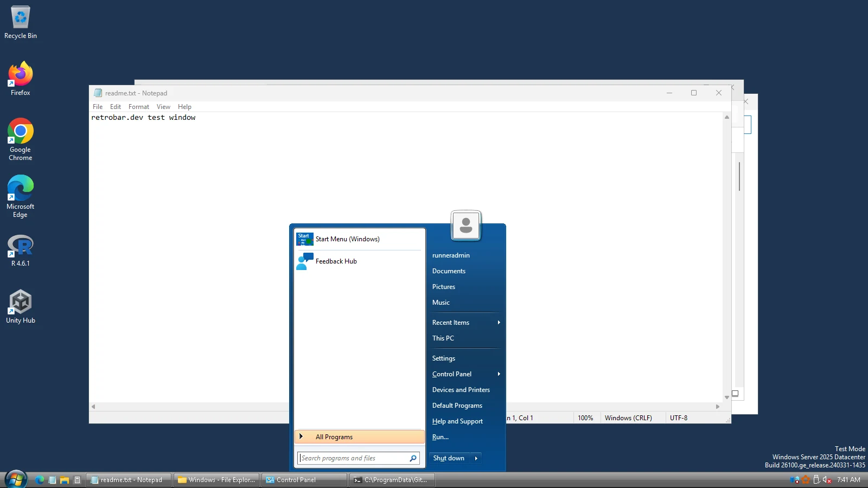
Task: Switch to Windows - File Explorer taskbar button
Action: [x=216, y=480]
